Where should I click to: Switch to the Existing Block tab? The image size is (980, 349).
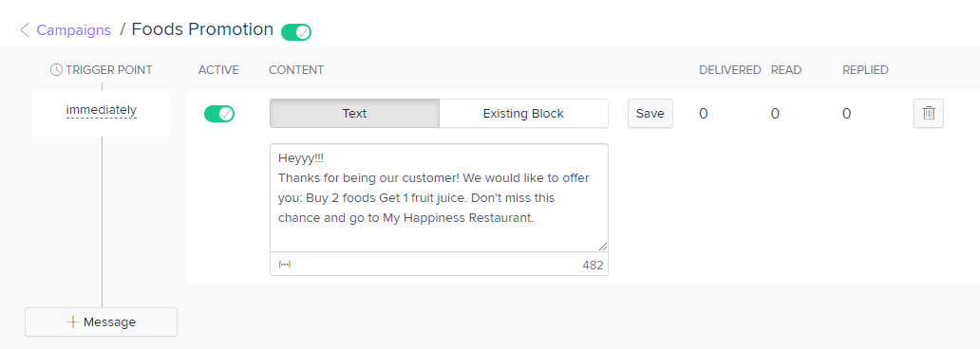point(524,114)
